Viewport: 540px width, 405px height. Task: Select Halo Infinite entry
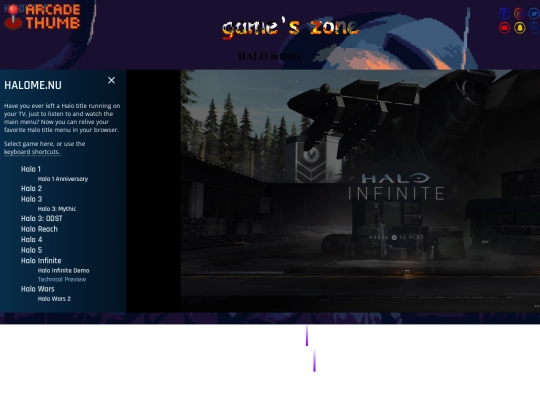pos(41,261)
